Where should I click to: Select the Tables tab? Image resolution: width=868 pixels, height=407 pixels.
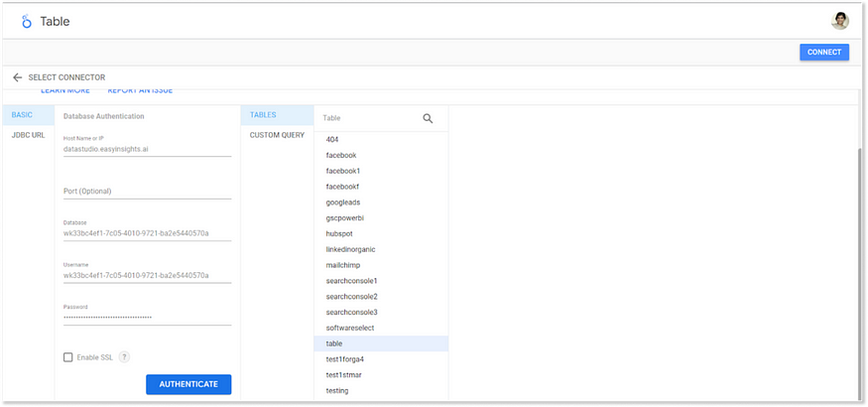[263, 115]
